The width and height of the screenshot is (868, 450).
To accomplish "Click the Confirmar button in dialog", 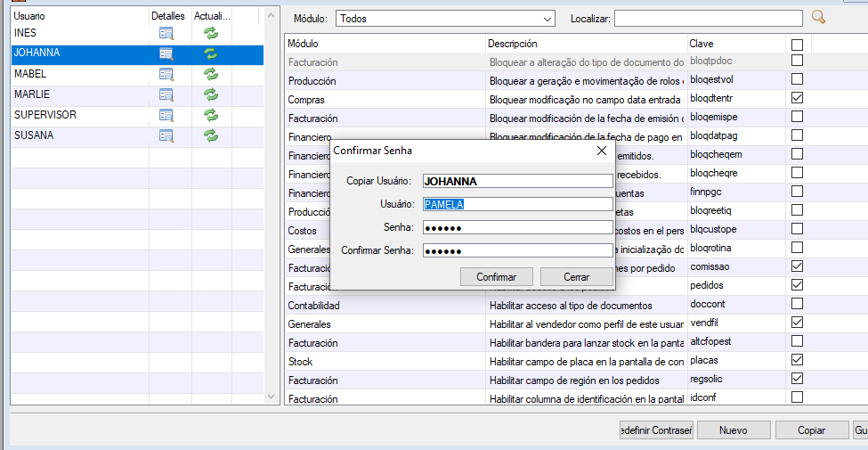I will pos(497,277).
